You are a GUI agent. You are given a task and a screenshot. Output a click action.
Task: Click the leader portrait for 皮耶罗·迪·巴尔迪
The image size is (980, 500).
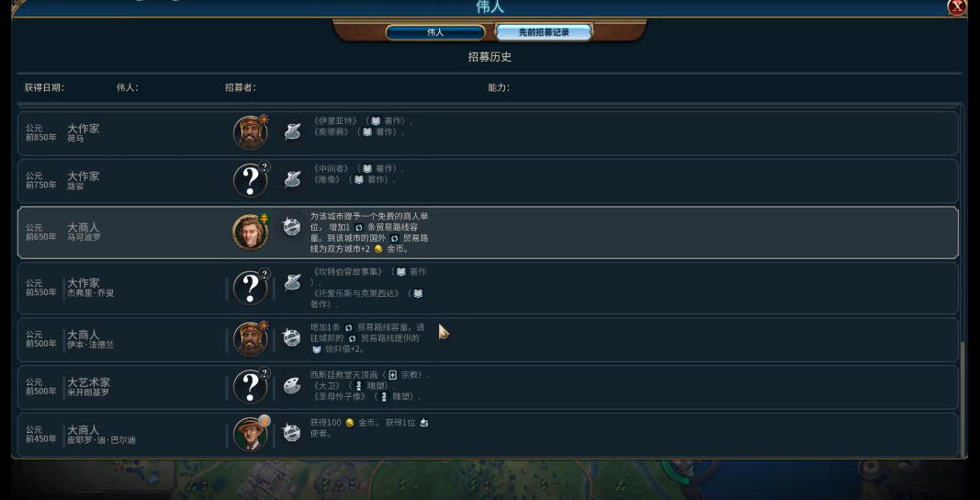[x=251, y=434]
